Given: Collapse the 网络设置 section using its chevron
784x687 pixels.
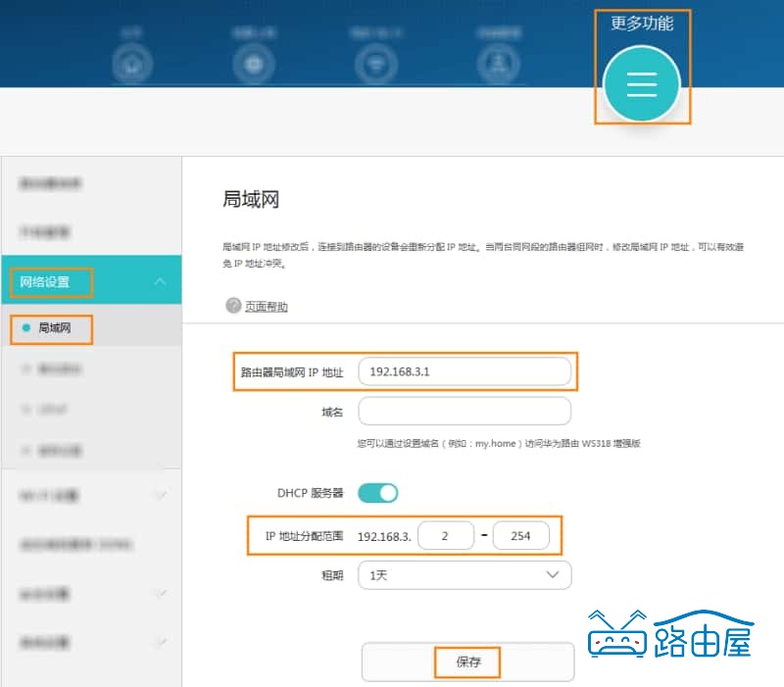Looking at the screenshot, I should [160, 280].
